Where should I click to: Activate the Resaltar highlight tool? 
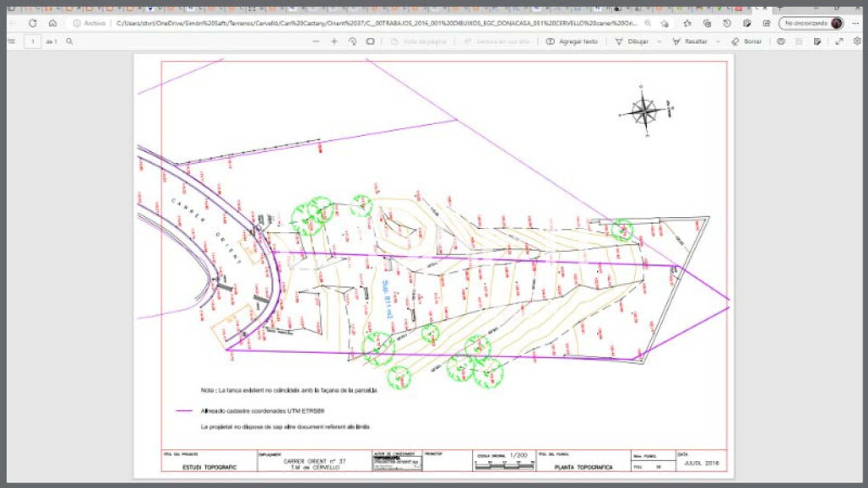[x=690, y=41]
